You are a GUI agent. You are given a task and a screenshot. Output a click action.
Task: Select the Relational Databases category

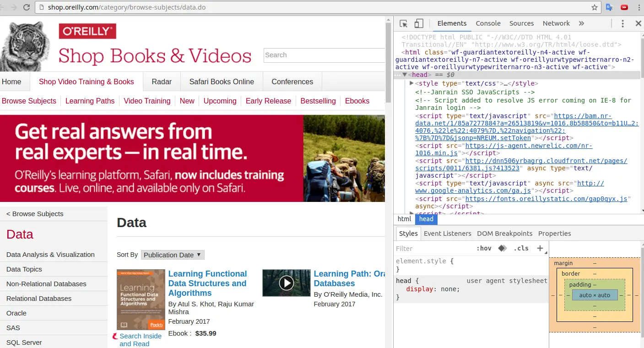(x=39, y=299)
